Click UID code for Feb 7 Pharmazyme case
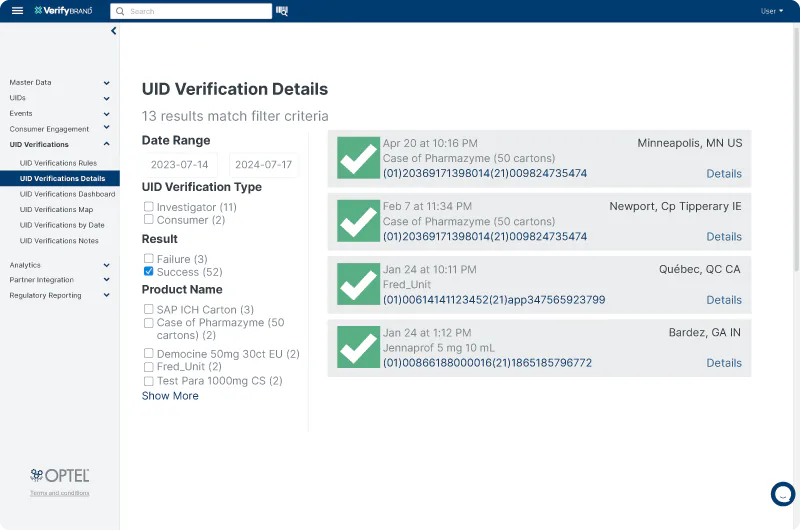The height and width of the screenshot is (530, 800). (x=485, y=237)
